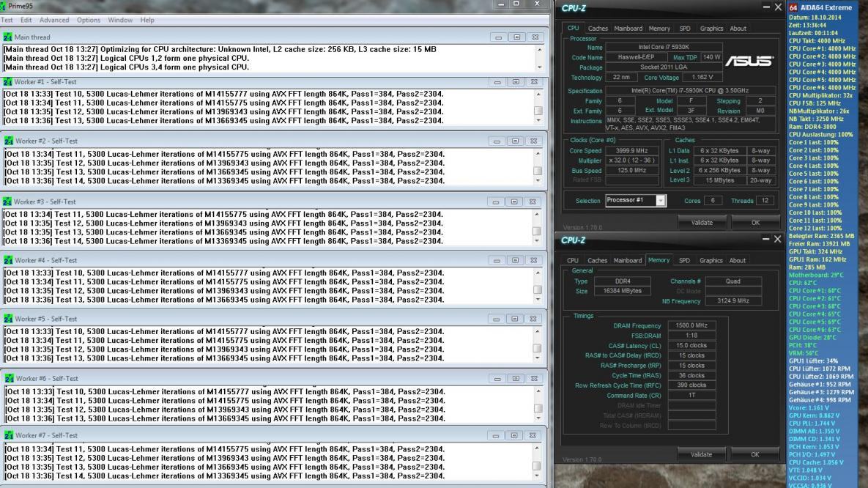Click Vcore: 1.161 V line in AIDA64 panel

pyautogui.click(x=809, y=407)
